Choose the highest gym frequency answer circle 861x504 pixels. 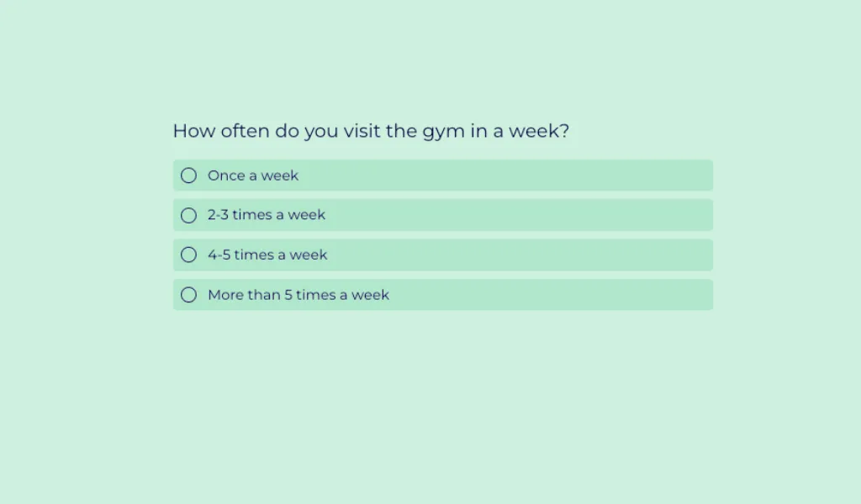[x=189, y=295]
